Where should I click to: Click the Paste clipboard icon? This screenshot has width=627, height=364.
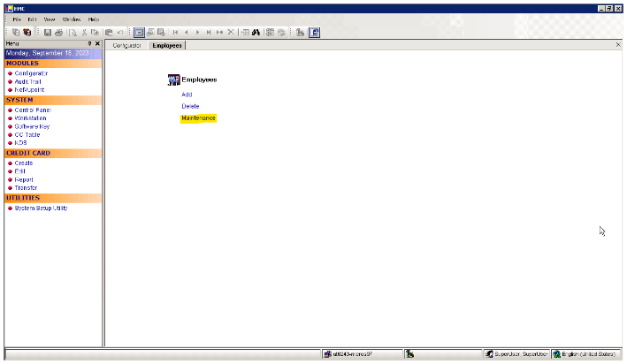109,33
